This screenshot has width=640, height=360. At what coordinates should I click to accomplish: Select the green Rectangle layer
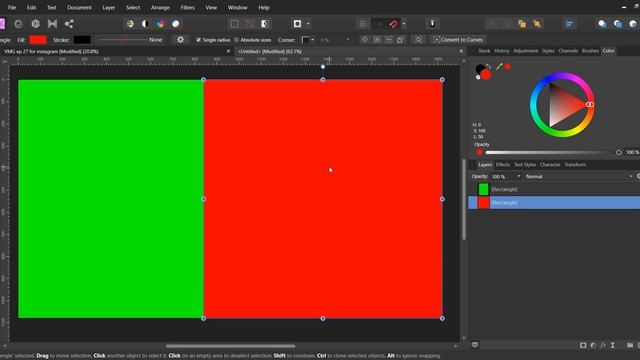[554, 189]
